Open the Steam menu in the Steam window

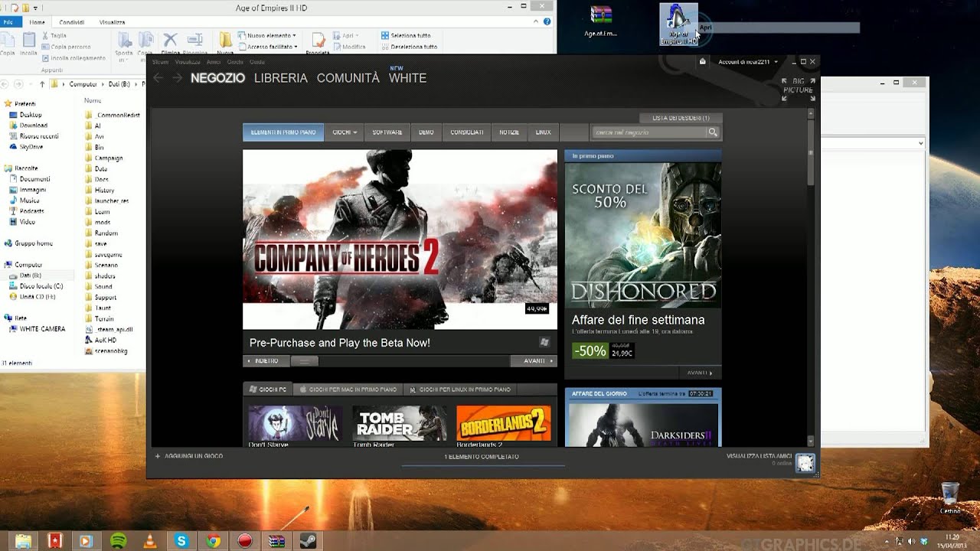click(160, 62)
